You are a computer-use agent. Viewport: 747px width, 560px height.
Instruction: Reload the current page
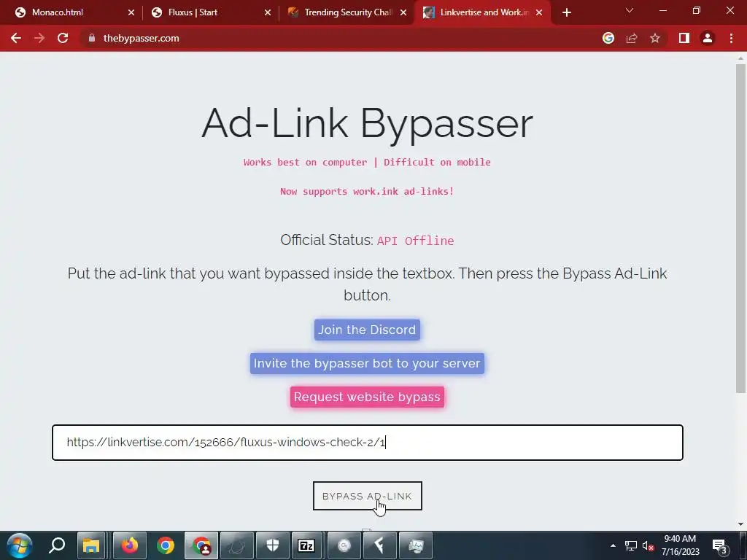(x=63, y=38)
